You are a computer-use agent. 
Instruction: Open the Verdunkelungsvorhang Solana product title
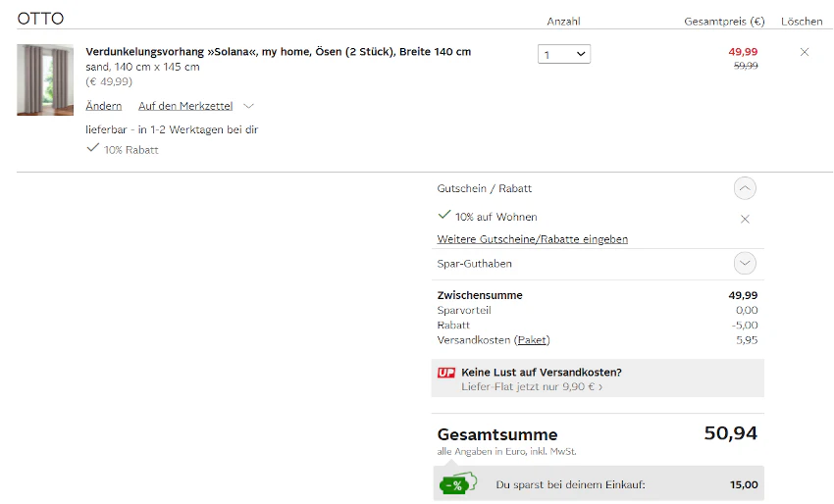point(279,52)
